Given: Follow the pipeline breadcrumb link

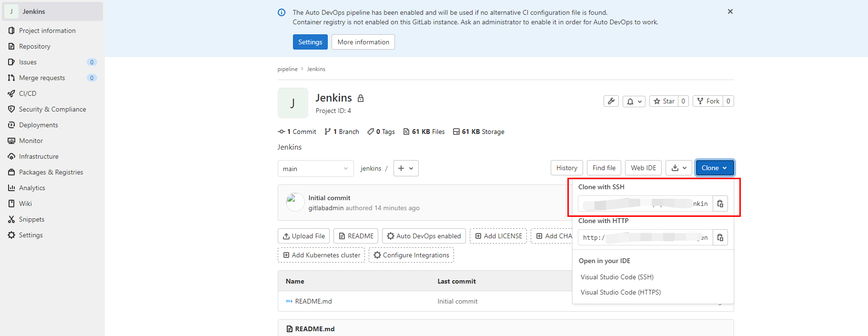Looking at the screenshot, I should point(287,69).
